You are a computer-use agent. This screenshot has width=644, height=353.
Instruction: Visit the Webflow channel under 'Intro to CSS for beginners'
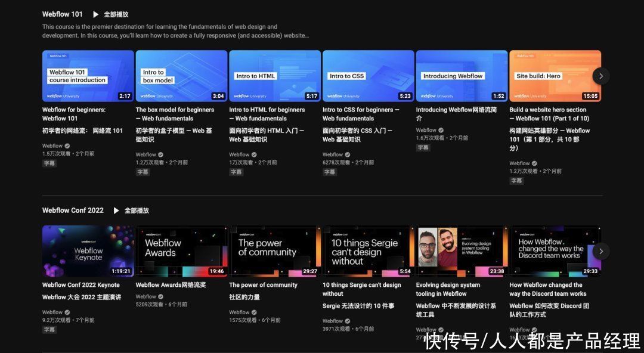click(x=333, y=154)
